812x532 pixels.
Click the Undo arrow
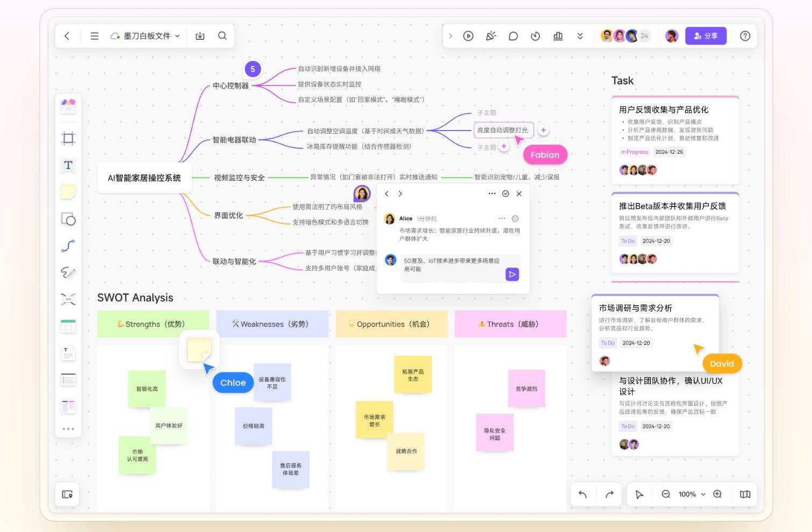tap(583, 494)
